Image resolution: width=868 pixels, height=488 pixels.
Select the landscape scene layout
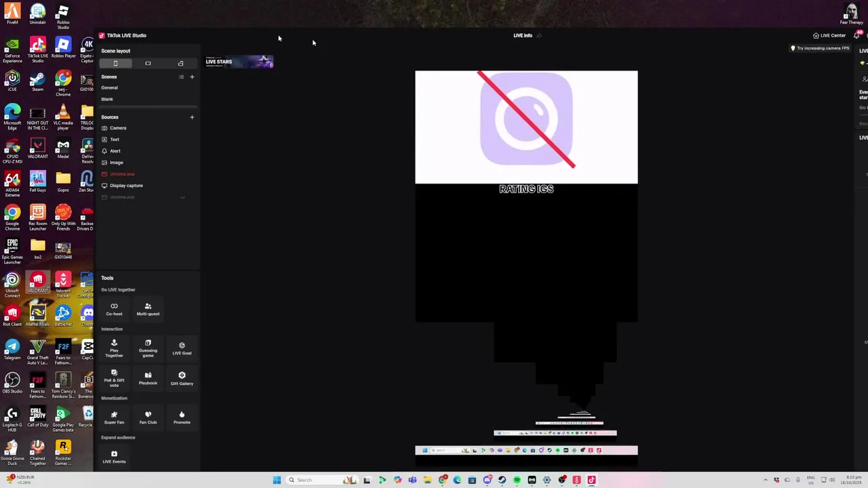point(148,63)
